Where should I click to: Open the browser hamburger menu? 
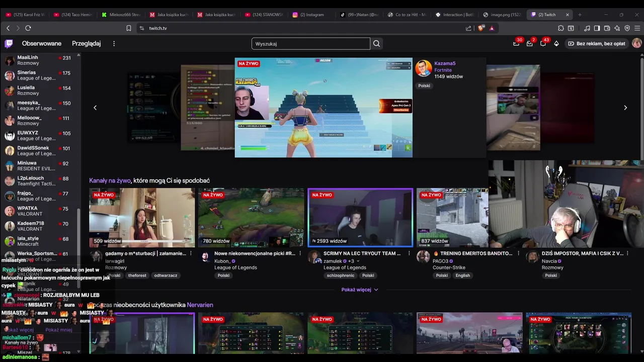637,28
